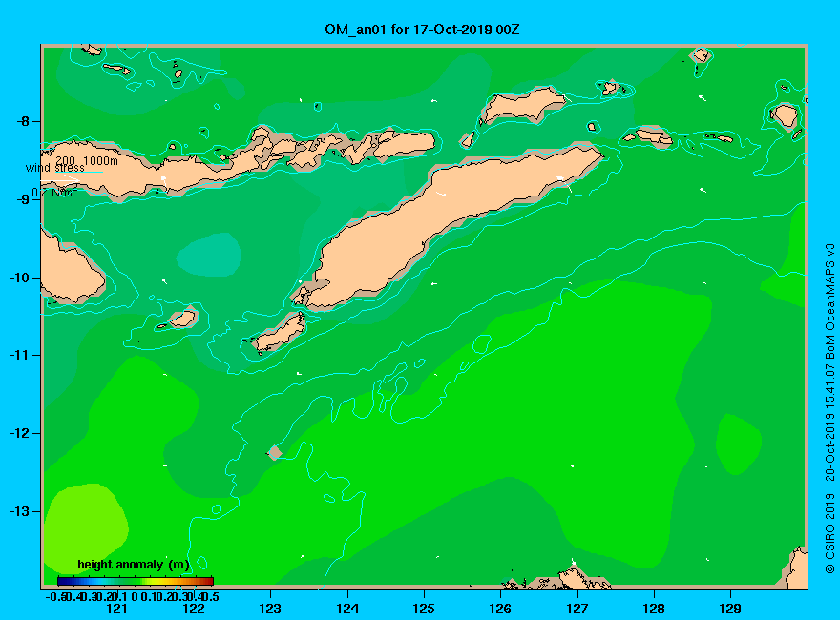Viewport: 840px width, 620px height.
Task: Click the Wetar island north of Timor
Action: [x=522, y=105]
